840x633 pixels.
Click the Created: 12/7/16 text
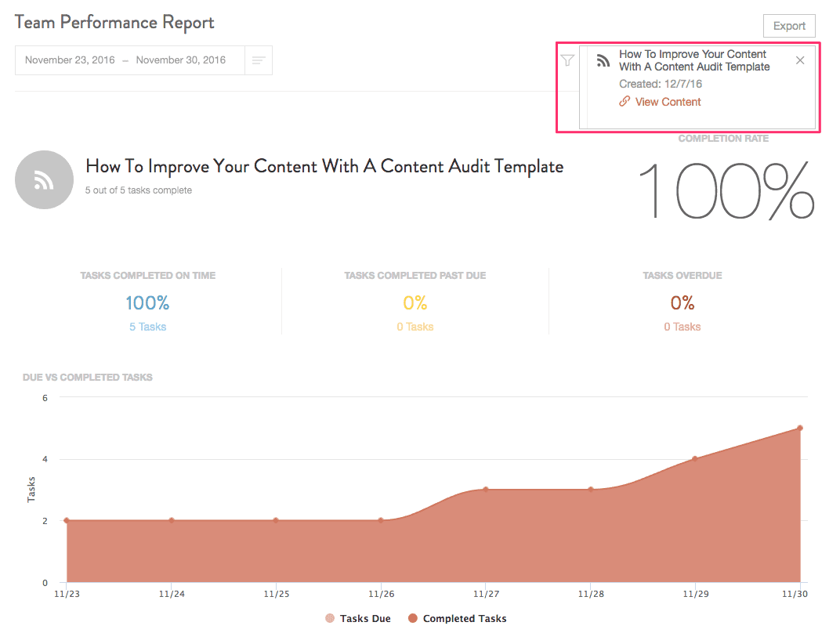click(661, 84)
